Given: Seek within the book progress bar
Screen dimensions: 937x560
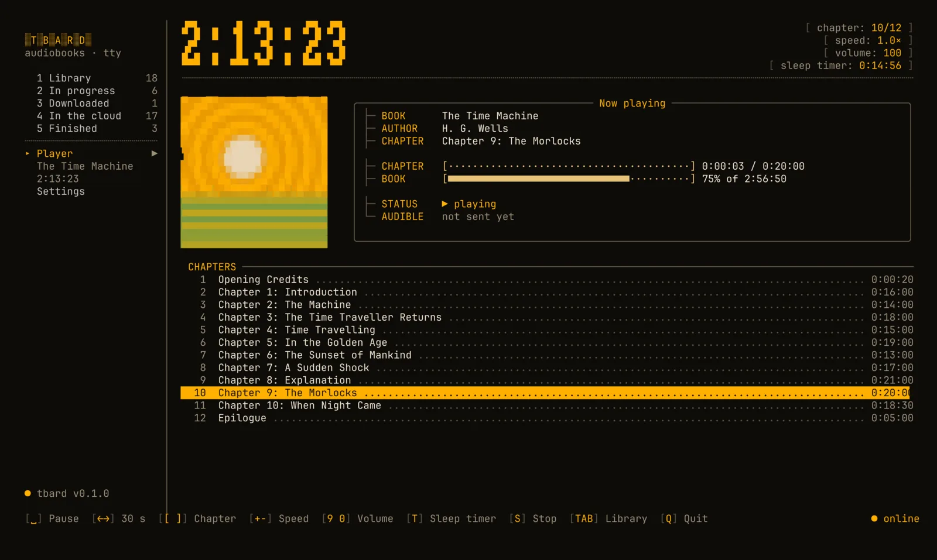Looking at the screenshot, I should click(569, 179).
